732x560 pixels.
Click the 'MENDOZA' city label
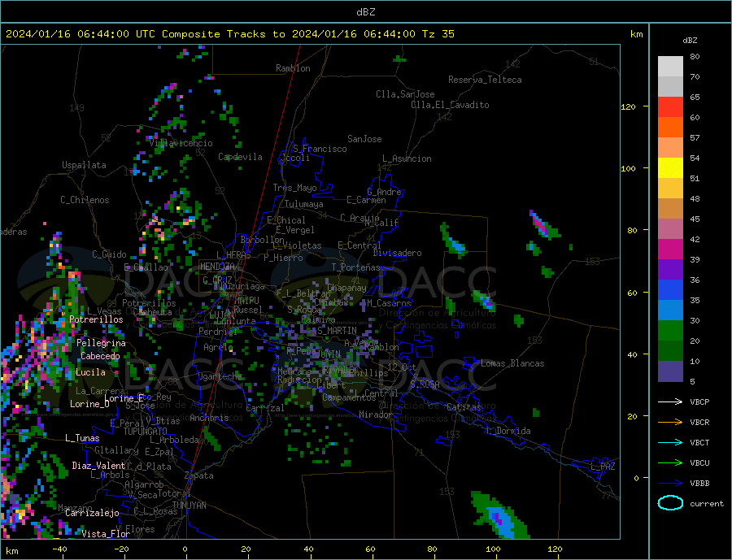click(217, 267)
